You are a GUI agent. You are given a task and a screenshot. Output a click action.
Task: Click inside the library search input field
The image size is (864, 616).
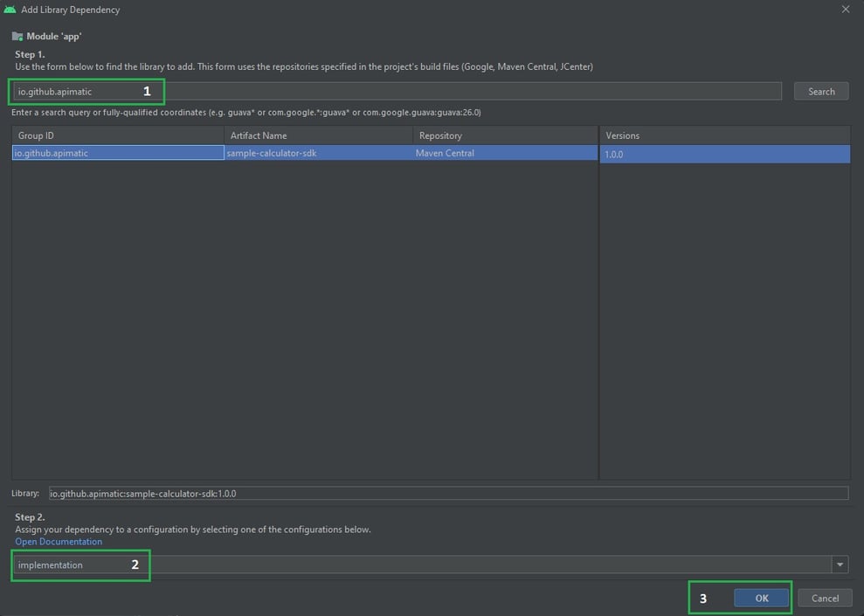[393, 90]
